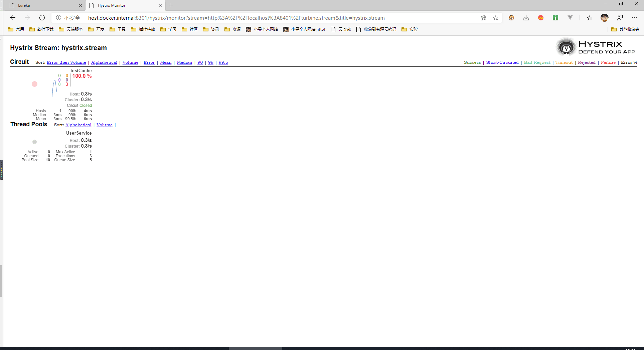Open the 小昱个人网站 bookmark

coord(262,29)
